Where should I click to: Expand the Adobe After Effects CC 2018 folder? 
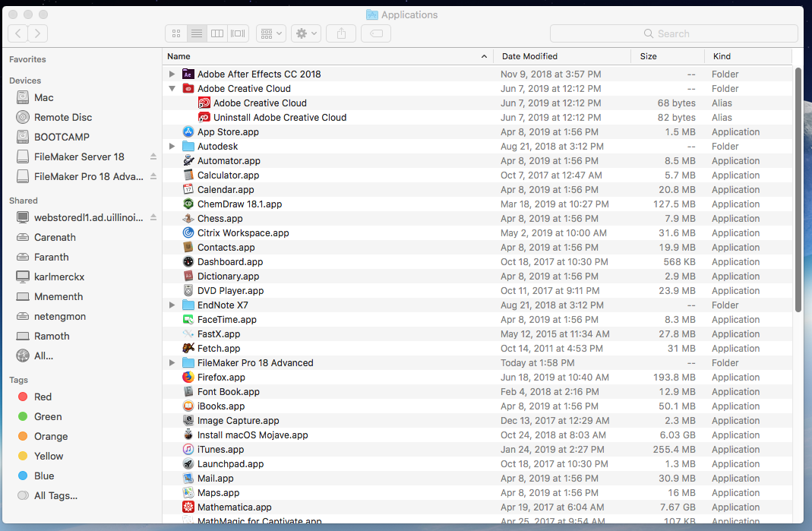pos(172,74)
